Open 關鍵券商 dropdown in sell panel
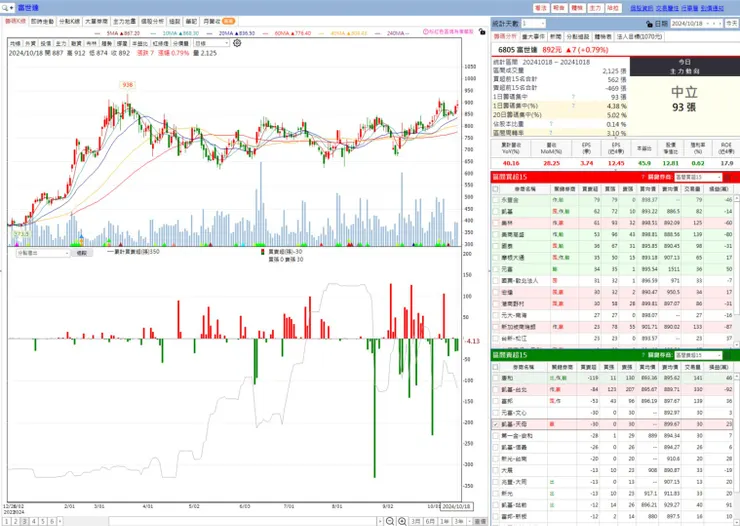This screenshot has width=740, height=526. (x=698, y=355)
